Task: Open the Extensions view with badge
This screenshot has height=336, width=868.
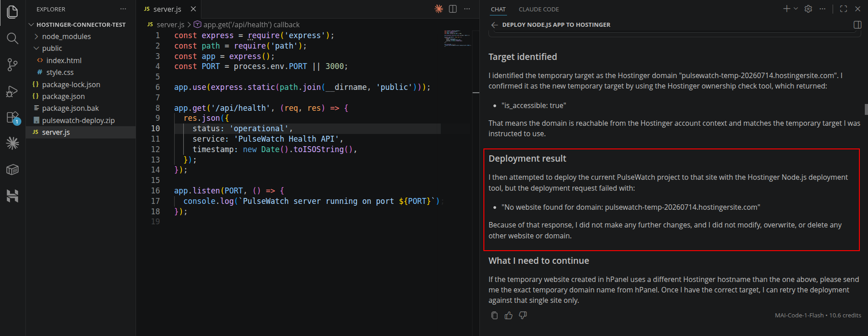Action: pos(13,118)
